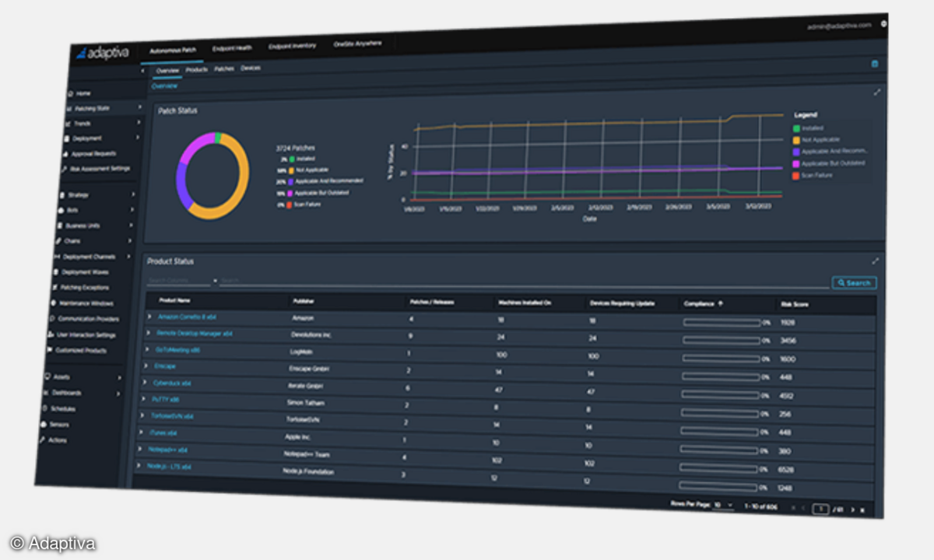This screenshot has width=934, height=560.
Task: Toggle Installed series in chart legend
Action: point(806,128)
